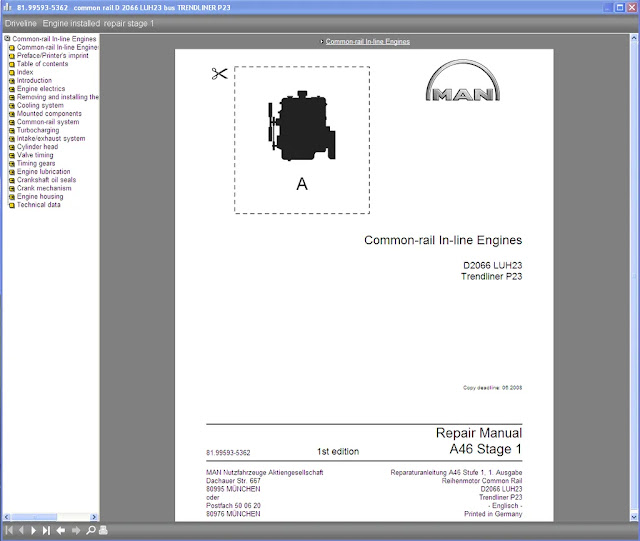This screenshot has width=640, height=541.
Task: Collapse the Common-rail In-line Engines root node
Action: coord(7,38)
